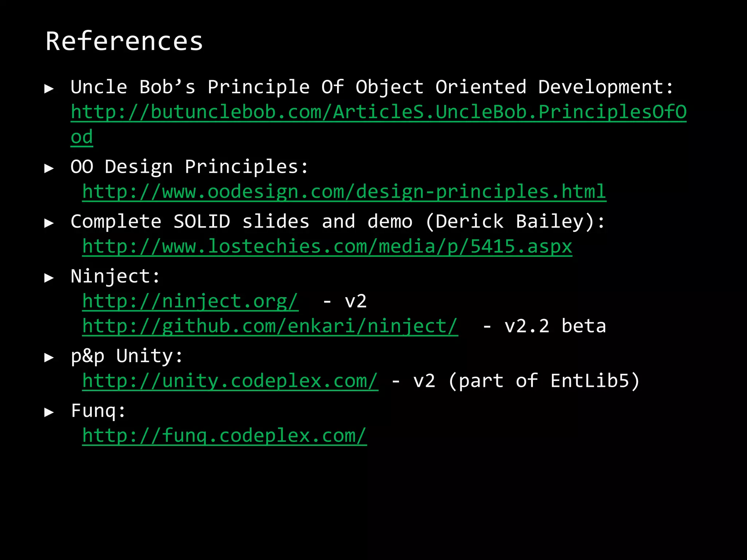Click the Complete SOLID slides and demo text
Screen dimensions: 747x560
coord(338,222)
